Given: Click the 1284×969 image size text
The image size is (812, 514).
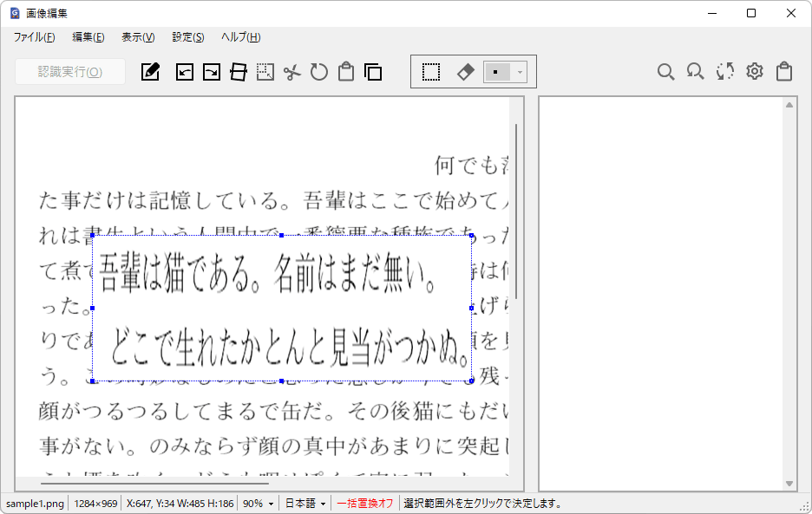Looking at the screenshot, I should coord(95,503).
